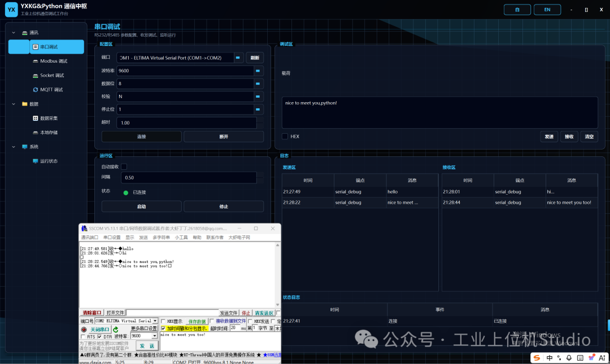Click SSCOM red record indicator icon

tap(84, 330)
